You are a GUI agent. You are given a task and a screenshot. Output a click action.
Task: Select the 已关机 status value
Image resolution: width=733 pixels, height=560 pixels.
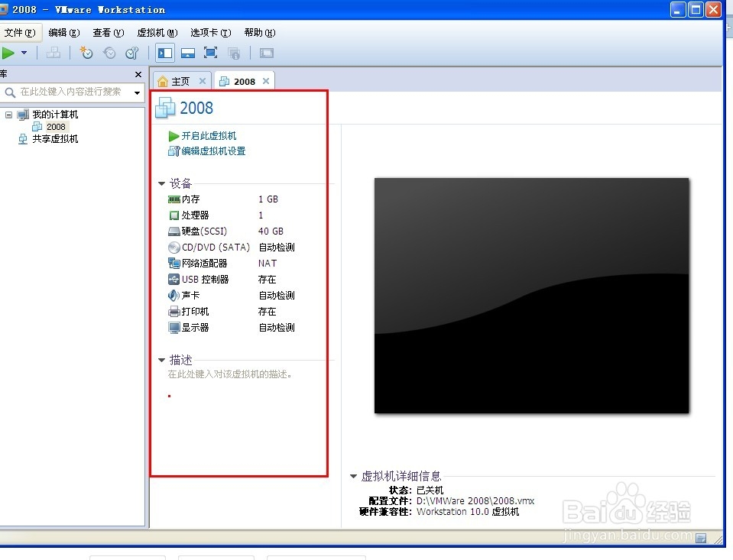point(430,490)
